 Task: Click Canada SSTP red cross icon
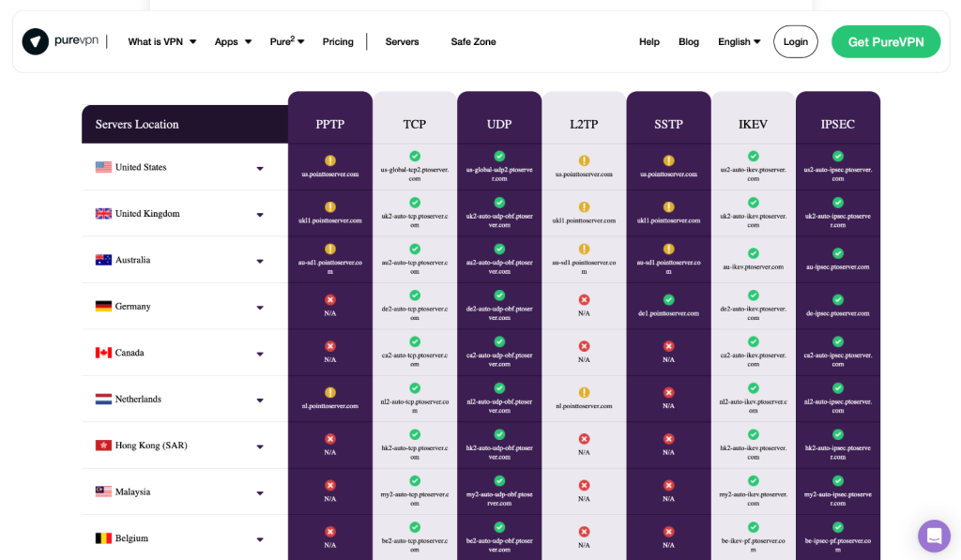click(x=668, y=346)
